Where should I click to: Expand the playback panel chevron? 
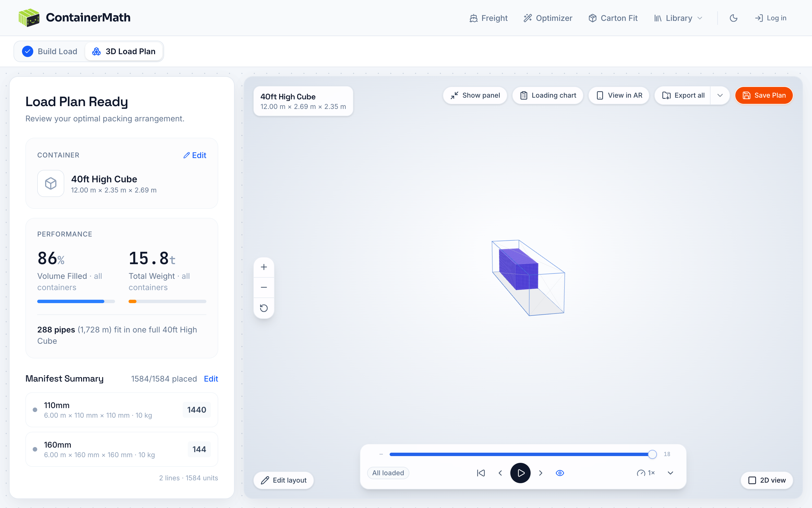pos(670,473)
